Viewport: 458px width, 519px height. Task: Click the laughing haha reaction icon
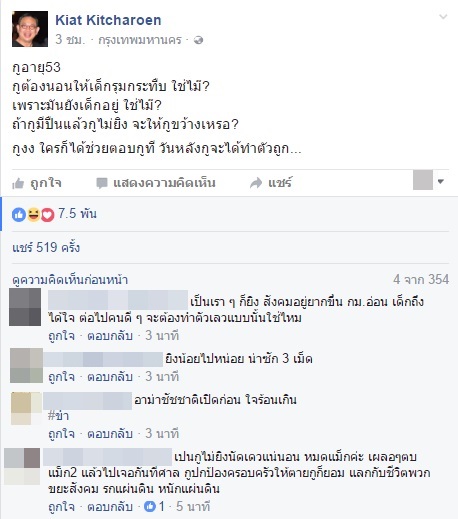coord(33,214)
